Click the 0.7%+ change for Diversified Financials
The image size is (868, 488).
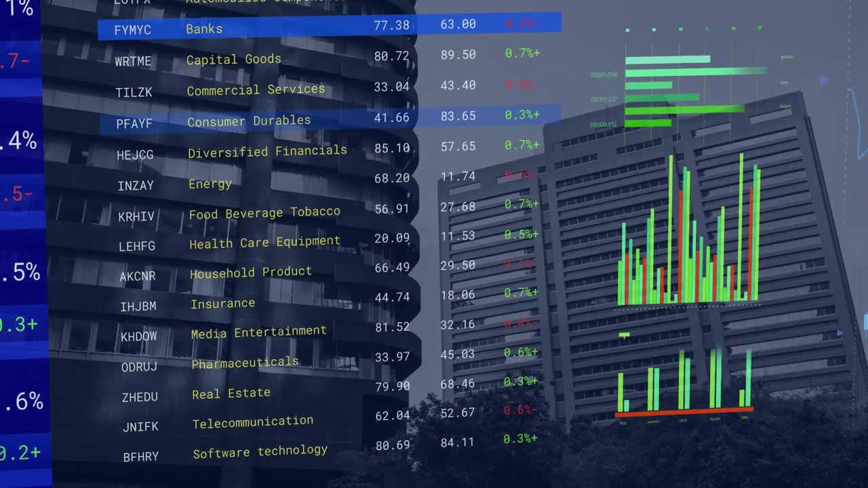point(521,145)
